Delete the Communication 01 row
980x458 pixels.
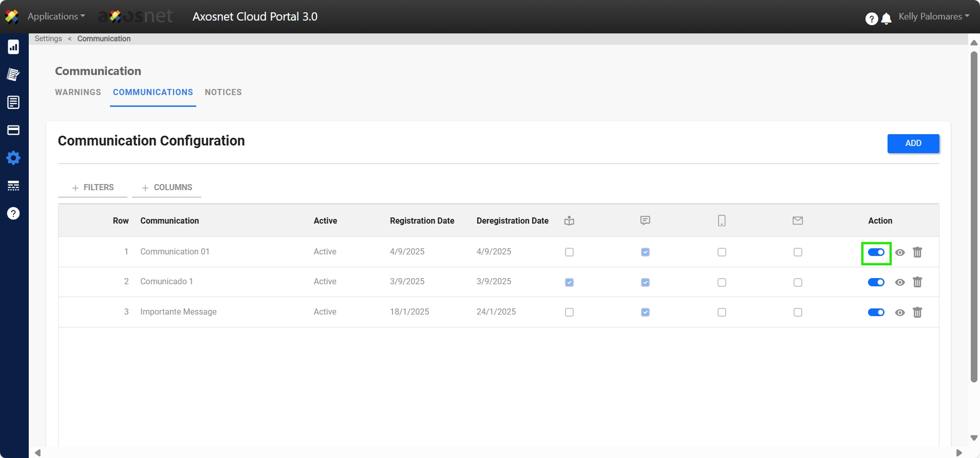coord(917,252)
